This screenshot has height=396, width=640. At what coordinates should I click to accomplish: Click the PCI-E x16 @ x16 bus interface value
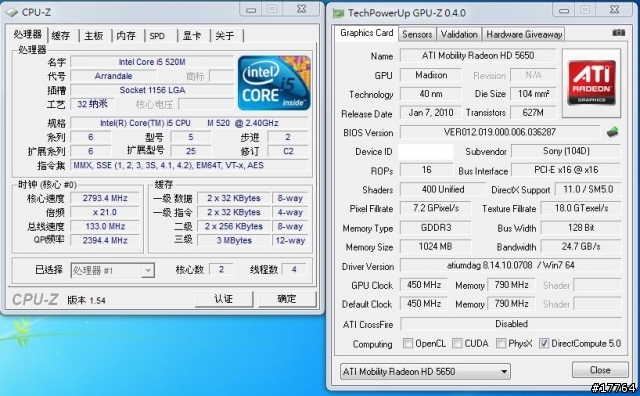point(566,170)
